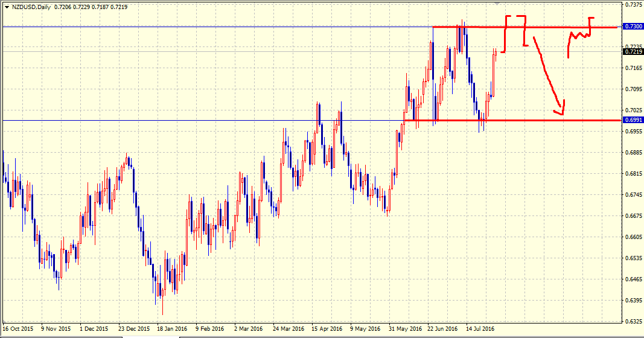The image size is (644, 338).
Task: Click the 14 Jul 2016 date label
Action: tap(480, 329)
